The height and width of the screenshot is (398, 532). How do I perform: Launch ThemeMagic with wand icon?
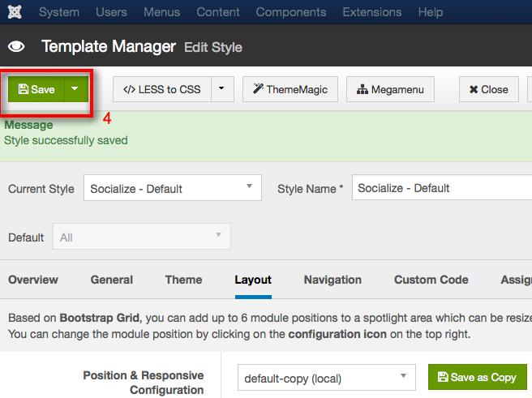290,89
